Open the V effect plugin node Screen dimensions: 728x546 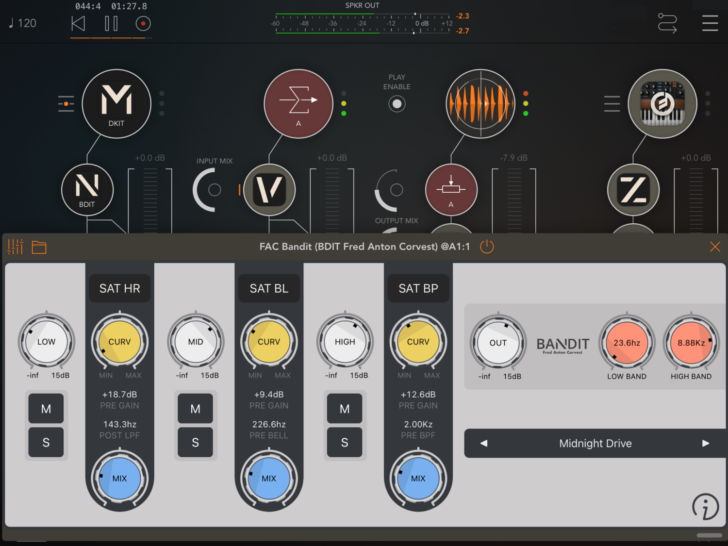pos(269,189)
